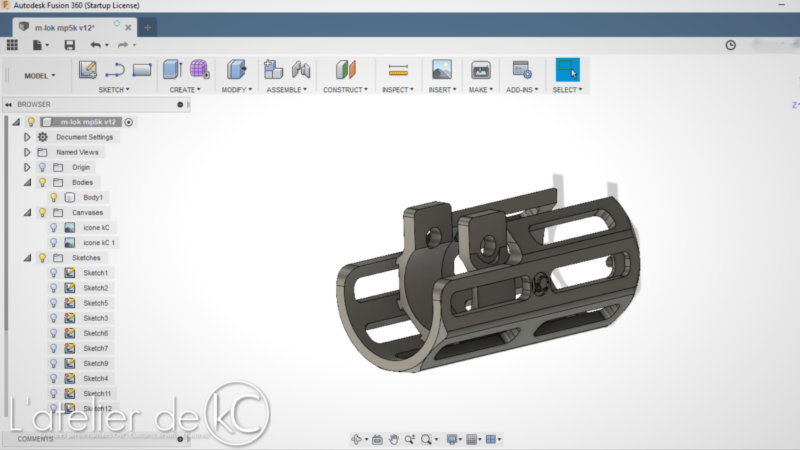Image resolution: width=800 pixels, height=450 pixels.
Task: Click the Create Sketch icon
Action: coord(87,70)
